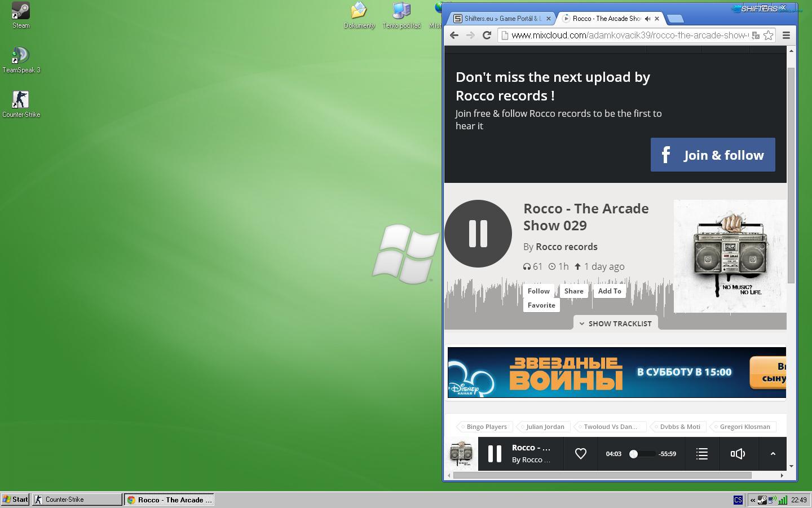Open the Windows Start menu

click(x=15, y=500)
